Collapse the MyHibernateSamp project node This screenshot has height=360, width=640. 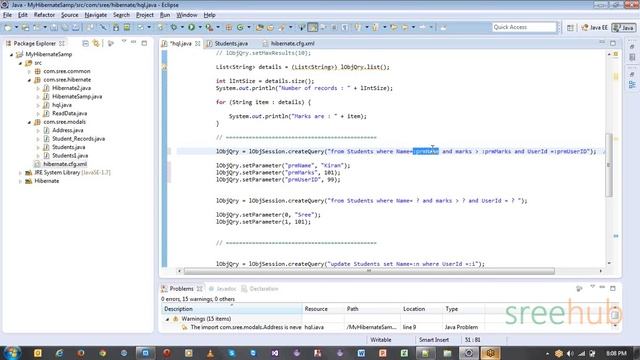click(12, 54)
